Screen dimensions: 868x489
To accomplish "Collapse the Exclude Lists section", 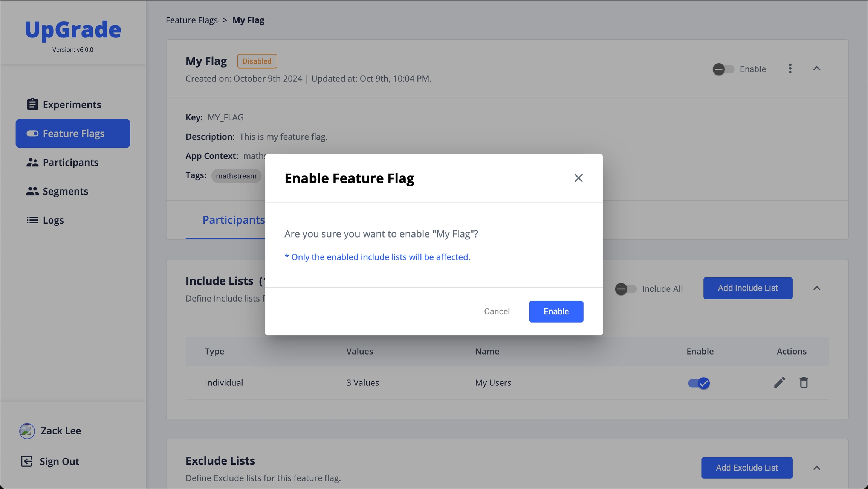I will 816,468.
